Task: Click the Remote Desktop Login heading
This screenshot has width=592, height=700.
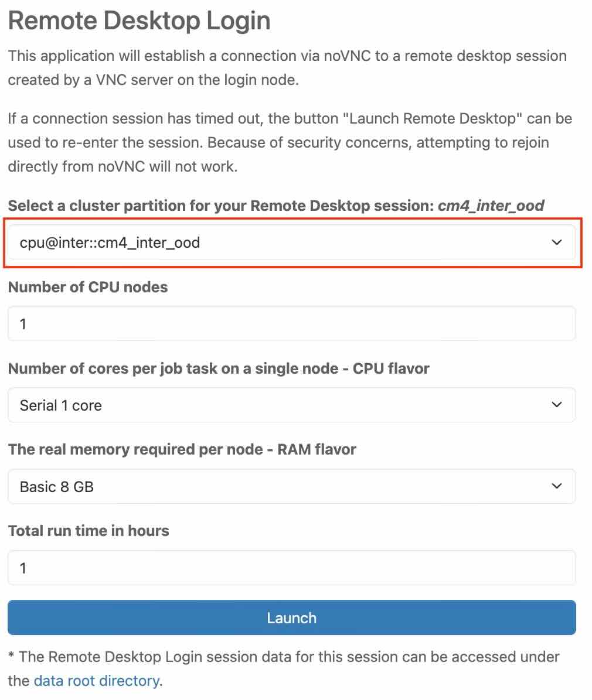Action: pyautogui.click(x=140, y=21)
